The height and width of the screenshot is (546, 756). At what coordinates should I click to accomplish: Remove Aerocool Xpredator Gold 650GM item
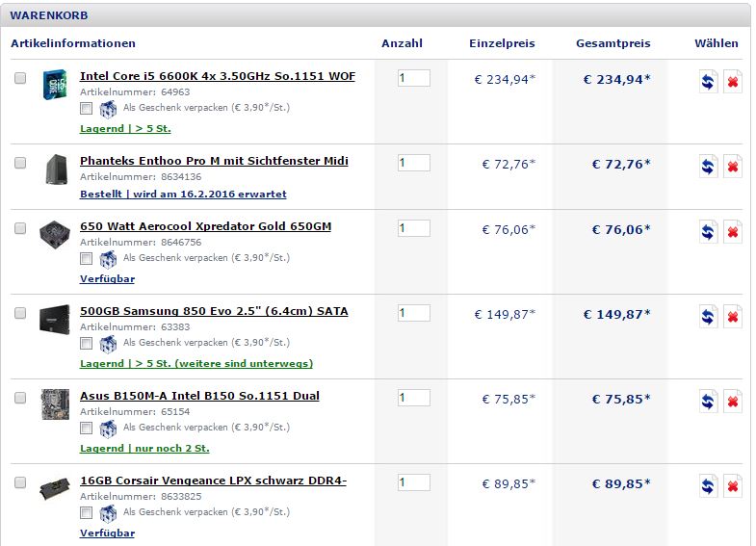(732, 232)
